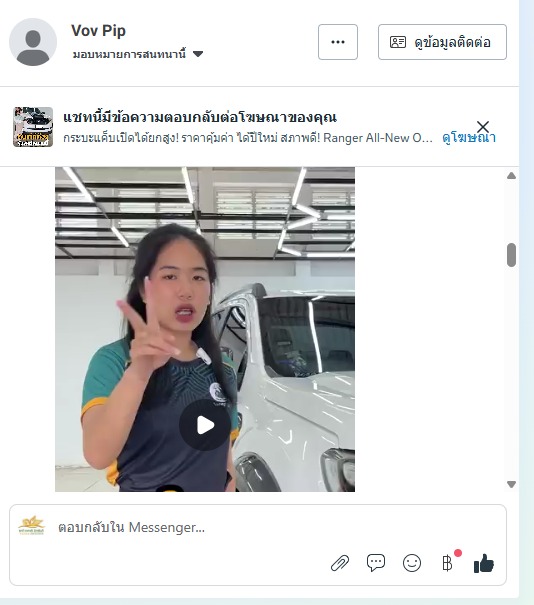Open the emoji picker smiley icon

pyautogui.click(x=412, y=563)
